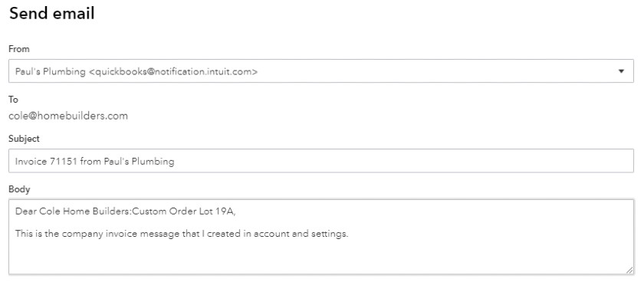
Task: Focus the Subject input field
Action: click(x=321, y=161)
